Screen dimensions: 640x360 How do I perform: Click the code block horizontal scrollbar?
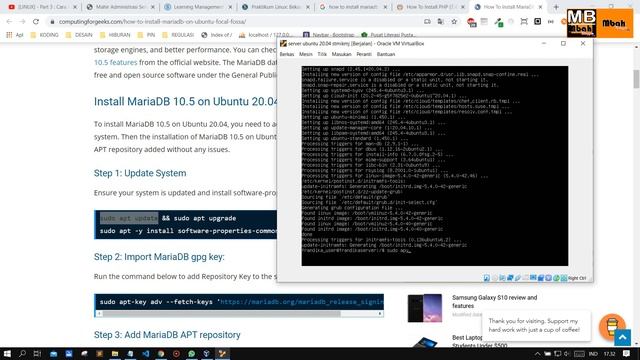[x=221, y=313]
